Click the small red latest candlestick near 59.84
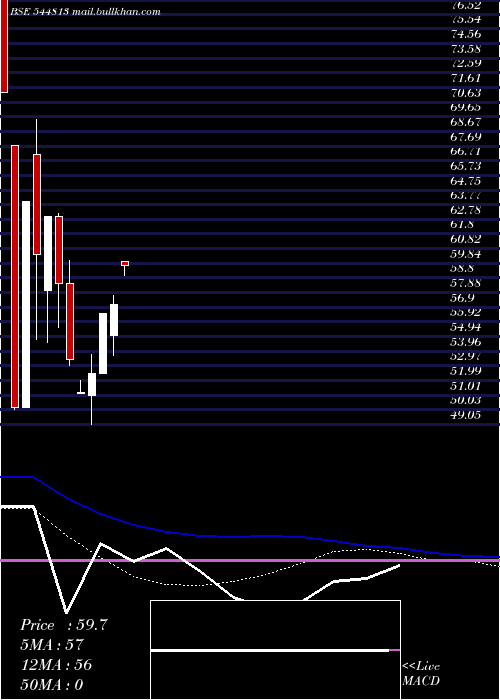This screenshot has width=500, height=700. pyautogui.click(x=125, y=263)
